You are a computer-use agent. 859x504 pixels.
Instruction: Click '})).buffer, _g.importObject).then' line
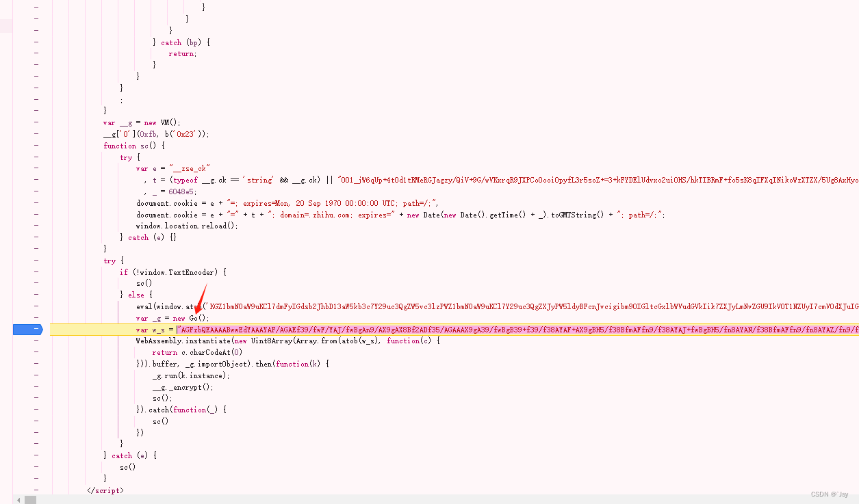click(x=233, y=364)
